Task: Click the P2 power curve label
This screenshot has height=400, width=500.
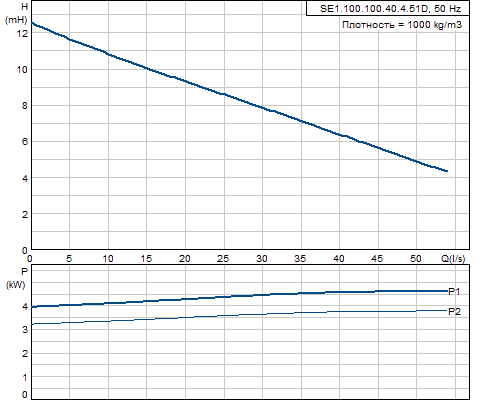Action: [x=454, y=312]
